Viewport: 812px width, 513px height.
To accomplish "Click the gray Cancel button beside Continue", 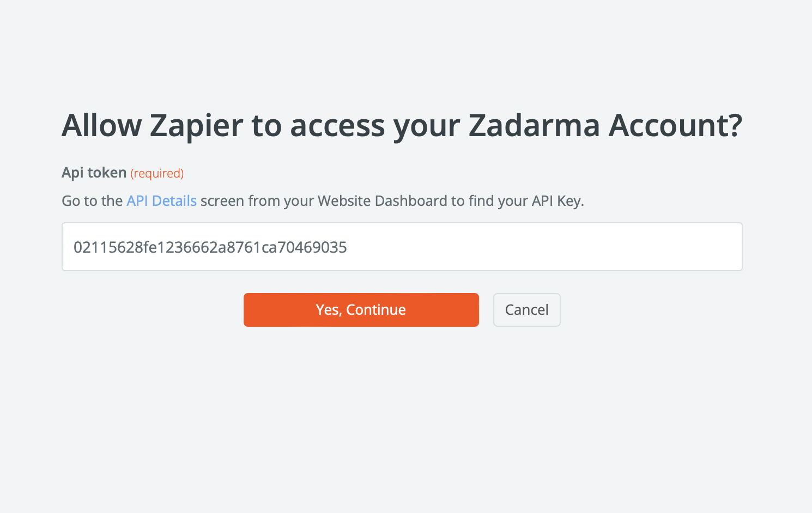I will pyautogui.click(x=526, y=310).
